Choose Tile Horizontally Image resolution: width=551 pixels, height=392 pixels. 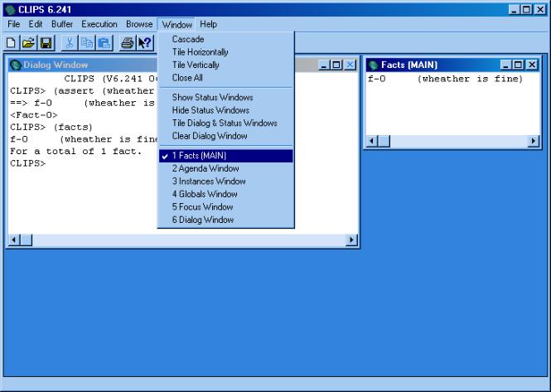click(x=225, y=52)
